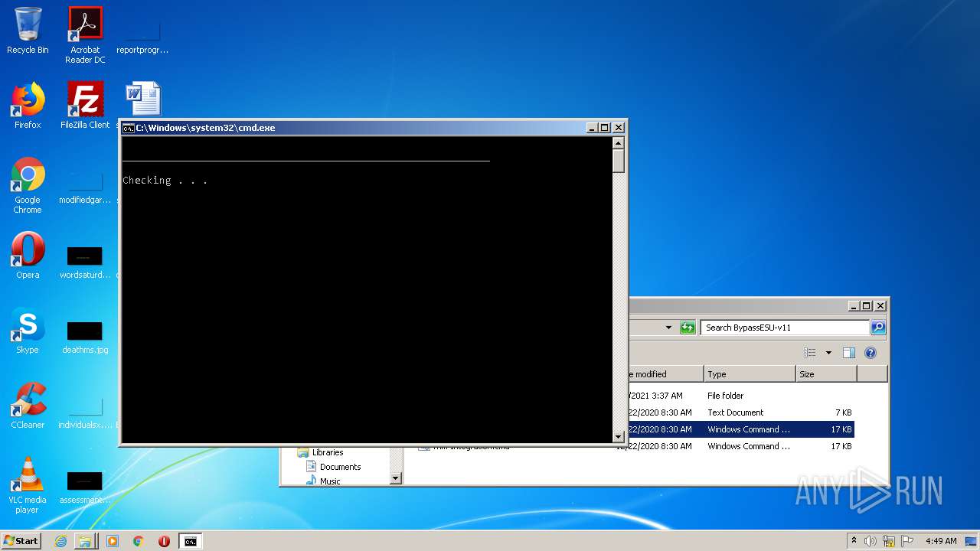Viewport: 980px width, 551px height.
Task: Sort files by Type column
Action: (750, 374)
